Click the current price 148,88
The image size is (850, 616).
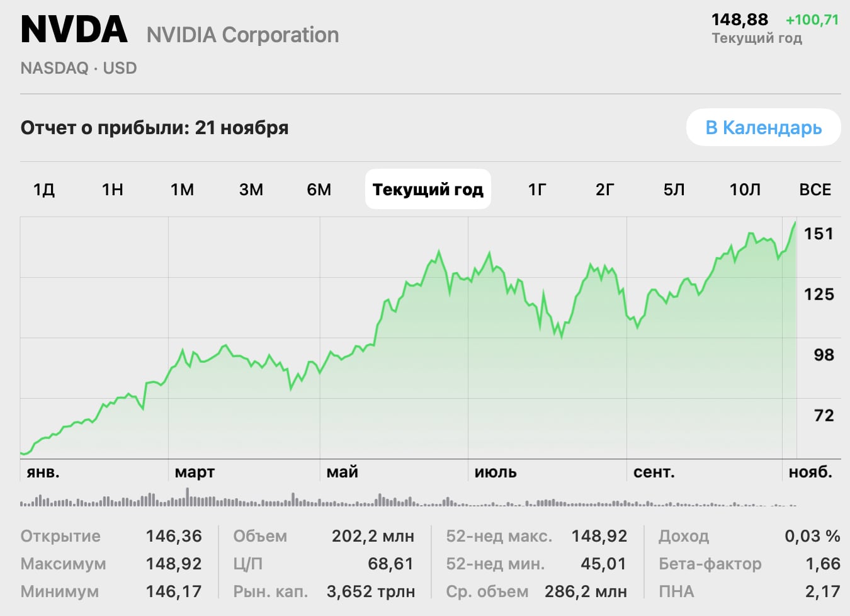[740, 20]
